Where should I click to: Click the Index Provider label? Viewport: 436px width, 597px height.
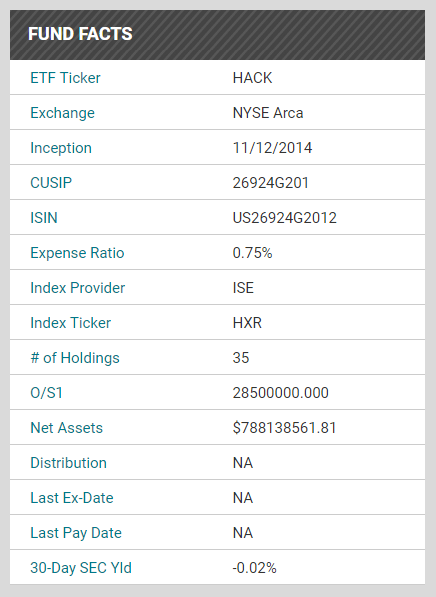click(x=78, y=288)
